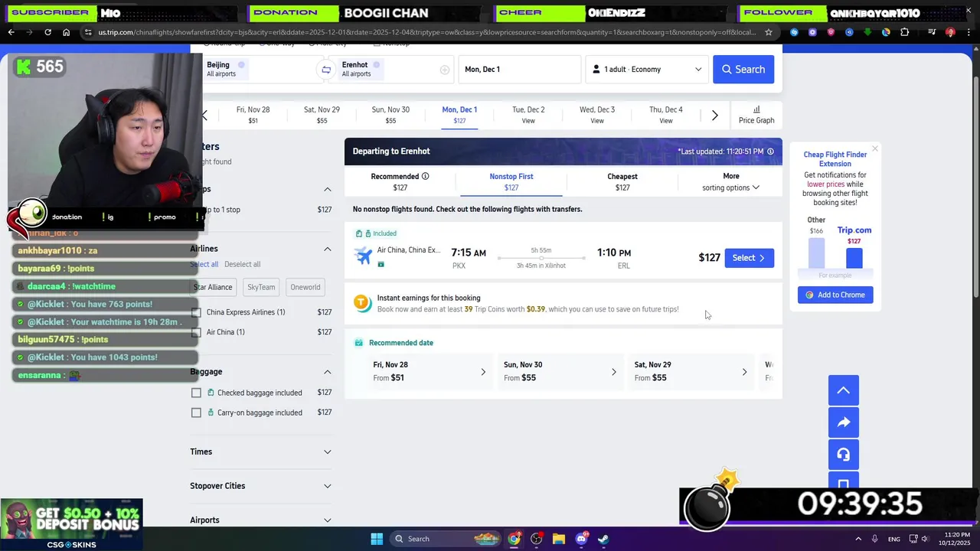Swap Beijing and Erenhot with the exchange icon
This screenshot has width=980, height=551.
coord(326,70)
